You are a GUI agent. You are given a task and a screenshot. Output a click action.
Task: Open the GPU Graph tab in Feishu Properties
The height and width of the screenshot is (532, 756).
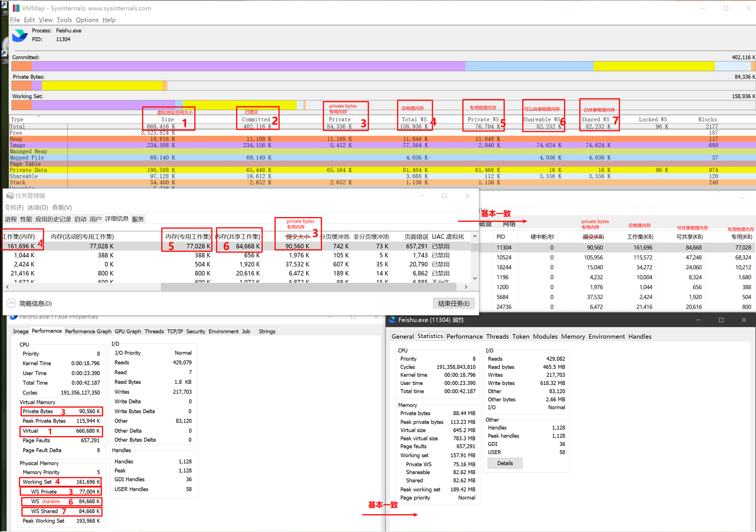[128, 331]
